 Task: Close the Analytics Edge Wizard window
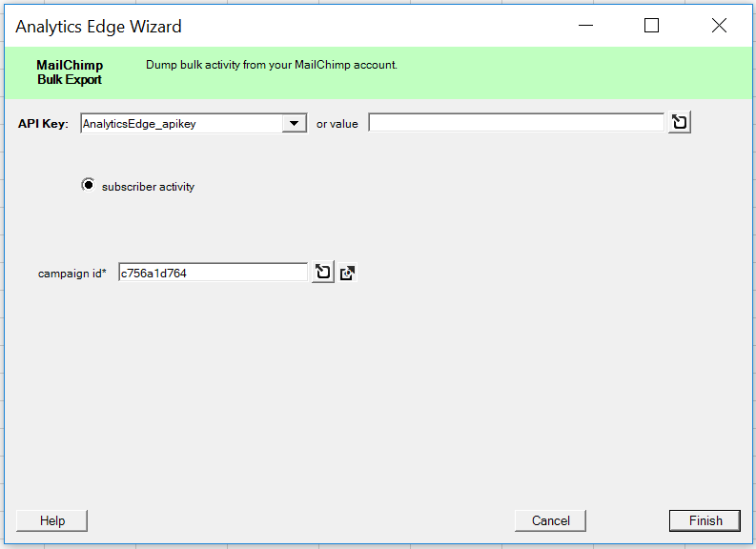click(719, 26)
